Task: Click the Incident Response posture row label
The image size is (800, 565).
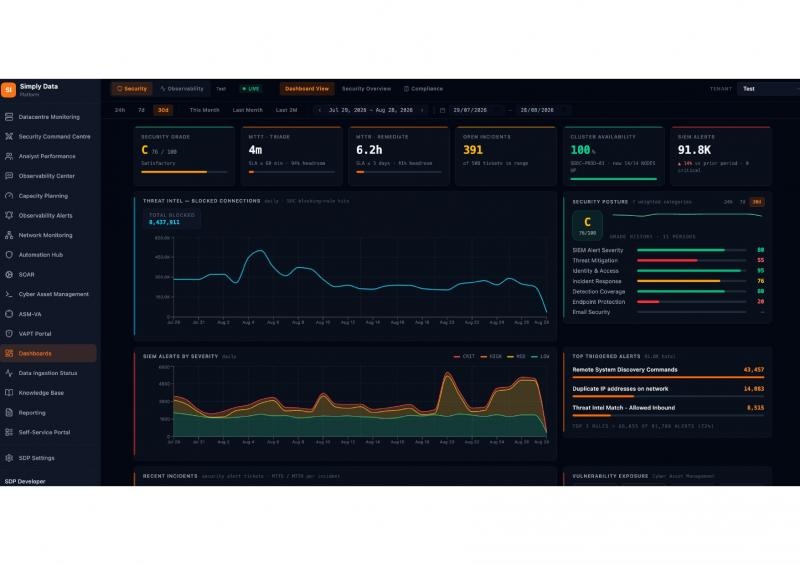Action: pyautogui.click(x=596, y=281)
